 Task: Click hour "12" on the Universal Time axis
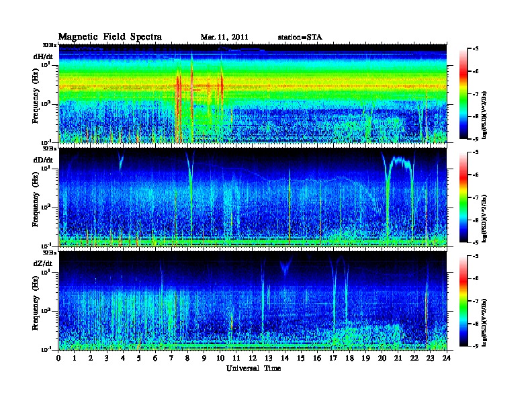253,358
